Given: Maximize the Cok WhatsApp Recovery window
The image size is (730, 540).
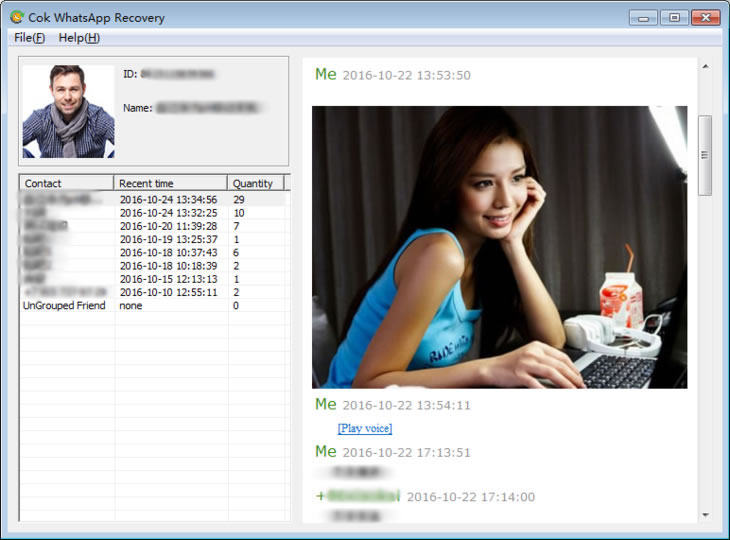Looking at the screenshot, I should coord(674,17).
